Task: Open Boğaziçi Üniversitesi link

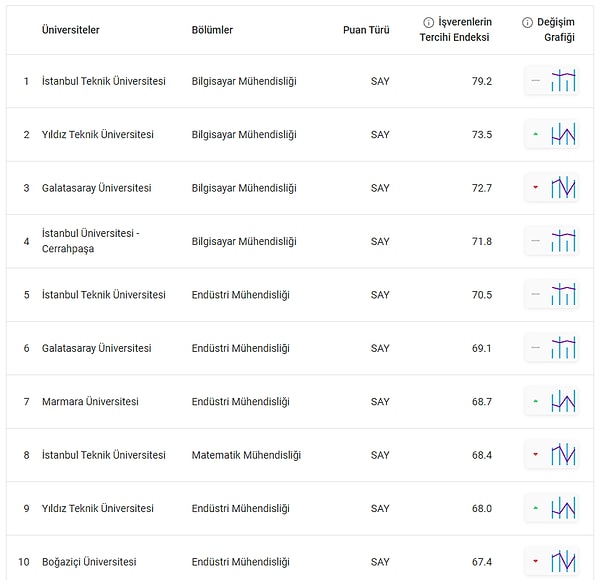Action: pos(89,562)
